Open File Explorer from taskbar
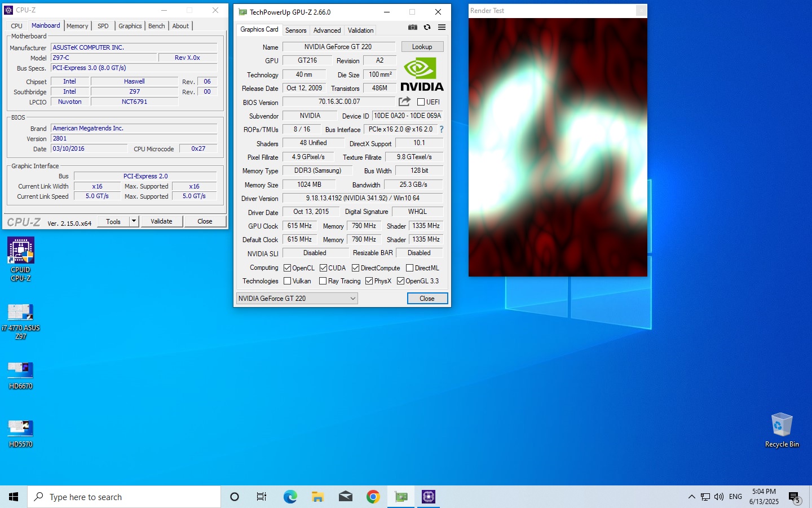Screen dimensions: 812x508 [x=317, y=497]
